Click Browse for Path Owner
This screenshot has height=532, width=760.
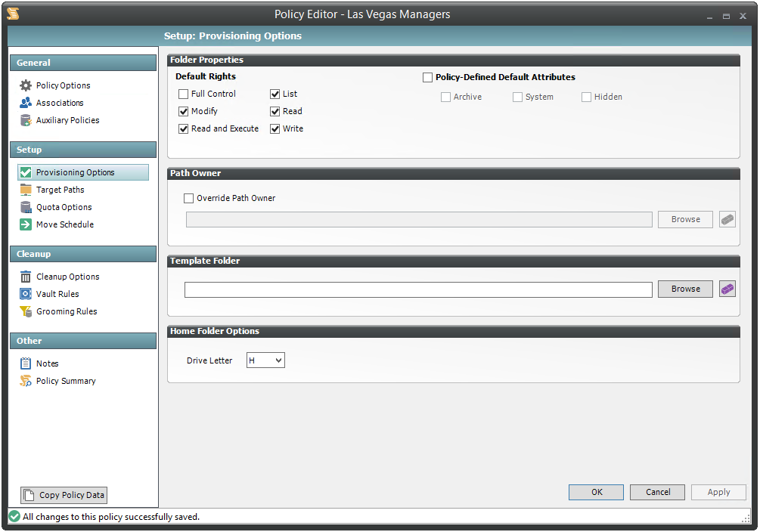pos(685,219)
